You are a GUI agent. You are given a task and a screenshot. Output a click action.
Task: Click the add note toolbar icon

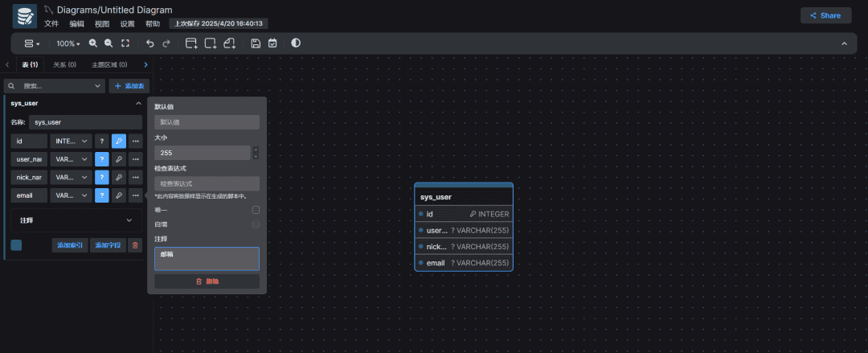tap(230, 43)
